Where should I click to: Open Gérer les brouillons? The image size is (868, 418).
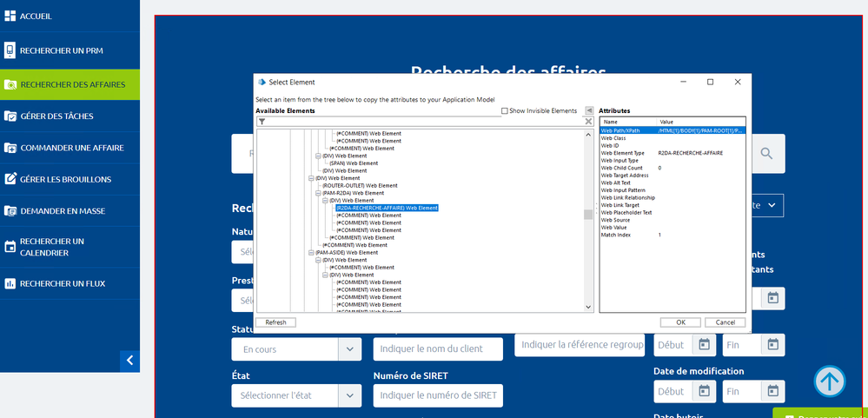(70, 179)
